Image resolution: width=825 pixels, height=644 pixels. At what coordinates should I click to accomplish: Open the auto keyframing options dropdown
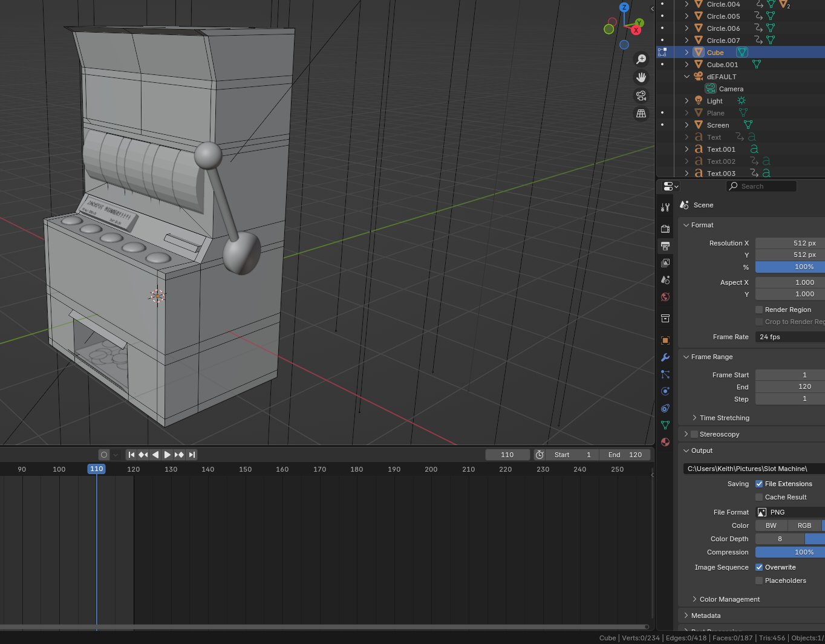[x=115, y=455]
